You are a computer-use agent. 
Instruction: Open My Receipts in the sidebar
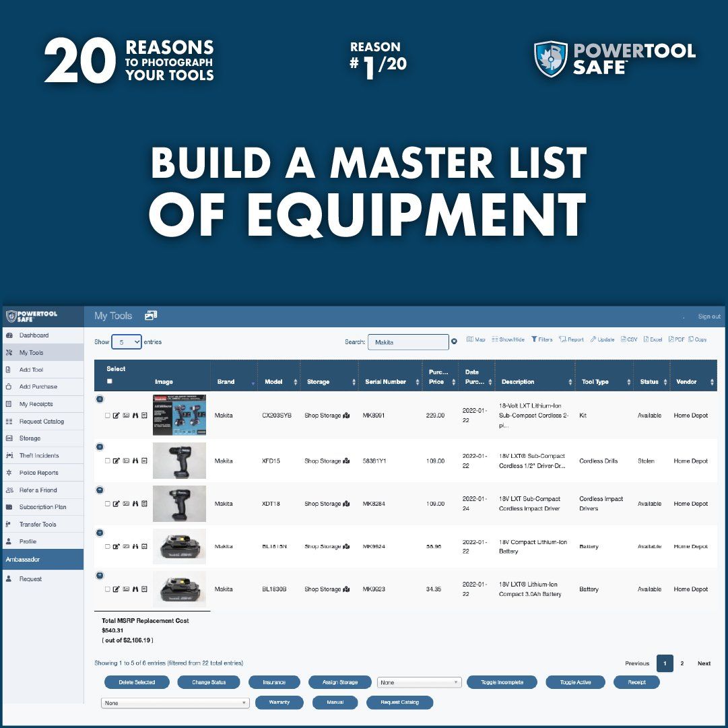pyautogui.click(x=42, y=404)
